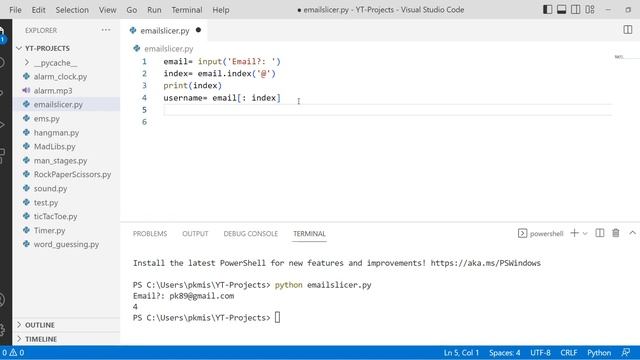Open alarm.mp3 audio file
This screenshot has height=360, width=640.
pos(53,91)
